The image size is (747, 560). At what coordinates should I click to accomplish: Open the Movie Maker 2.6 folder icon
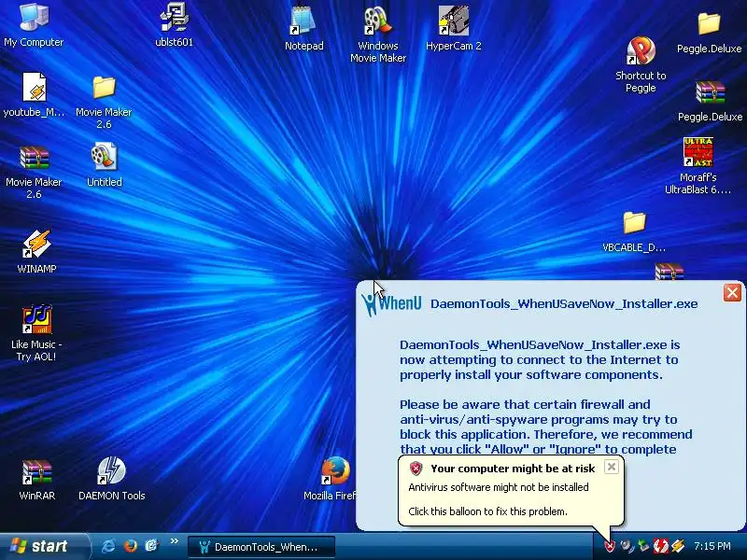coord(104,102)
